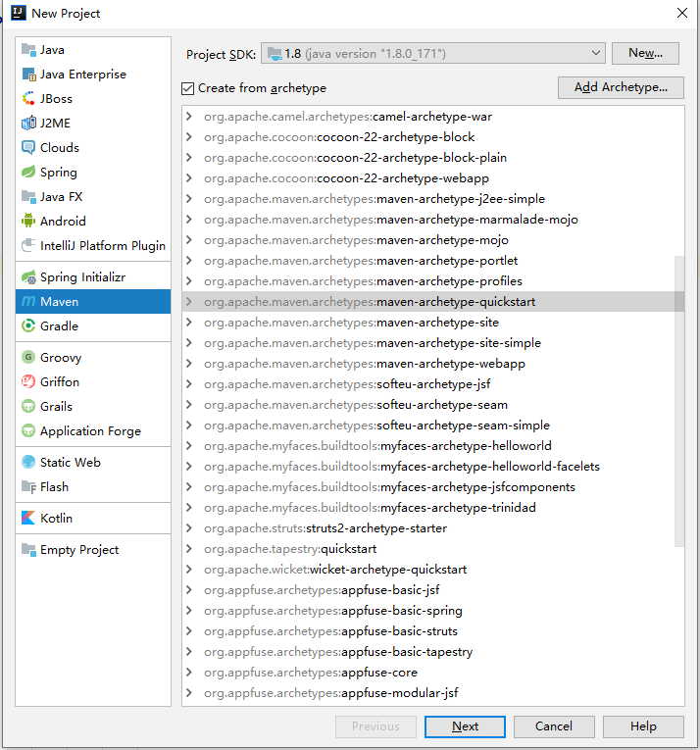Open Help for New Project
Viewport: 700px width, 750px height.
(x=643, y=726)
